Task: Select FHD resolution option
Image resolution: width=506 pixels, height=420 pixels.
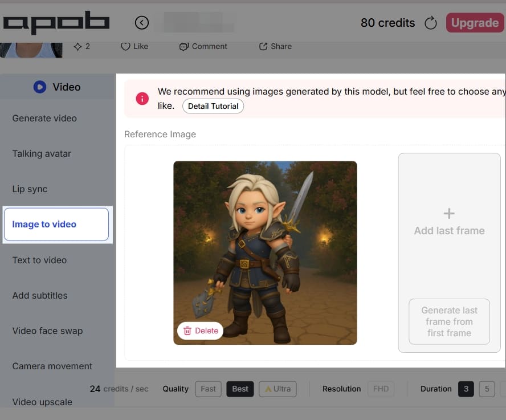Action: 381,389
